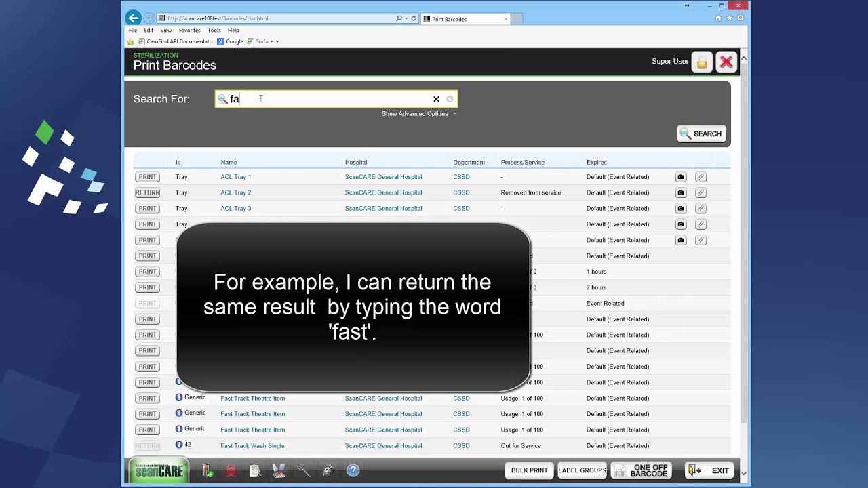Click the first bottom toolbar icon with green arrow
This screenshot has width=868, height=488.
[x=208, y=470]
